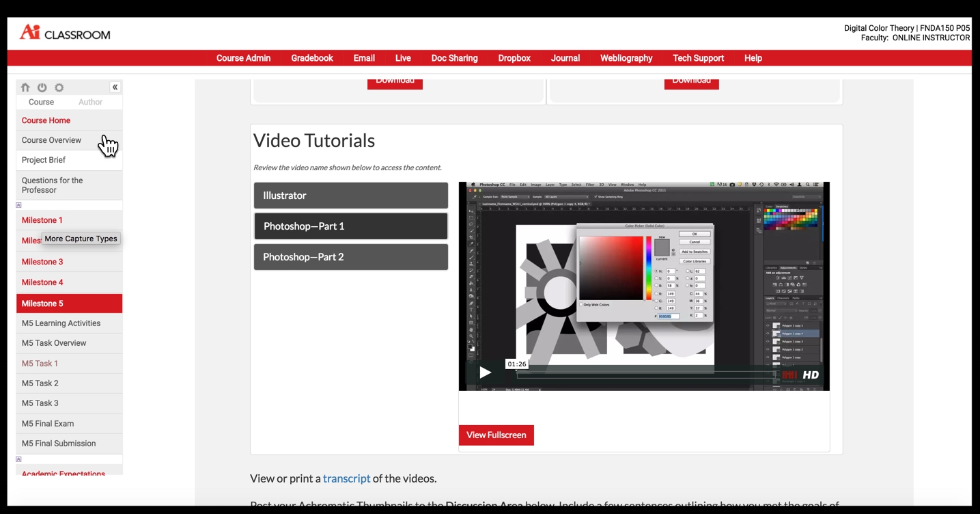Image resolution: width=980 pixels, height=514 pixels.
Task: Open Journal in the top menu
Action: (565, 58)
